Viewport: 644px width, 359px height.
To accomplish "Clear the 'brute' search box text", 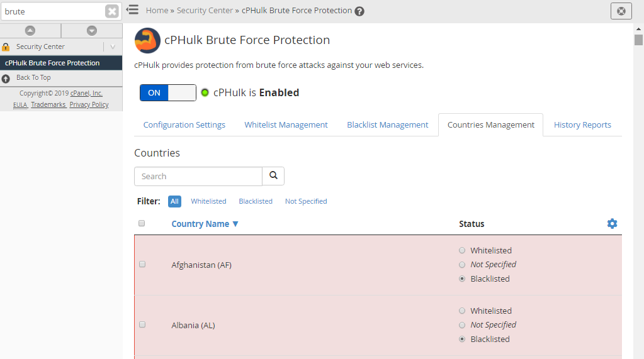I will pos(111,11).
